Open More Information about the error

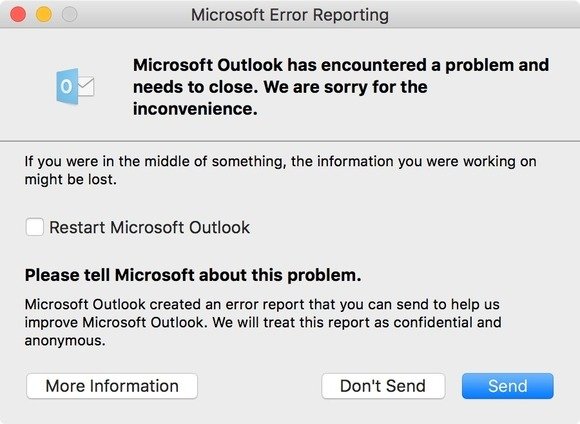(112, 386)
